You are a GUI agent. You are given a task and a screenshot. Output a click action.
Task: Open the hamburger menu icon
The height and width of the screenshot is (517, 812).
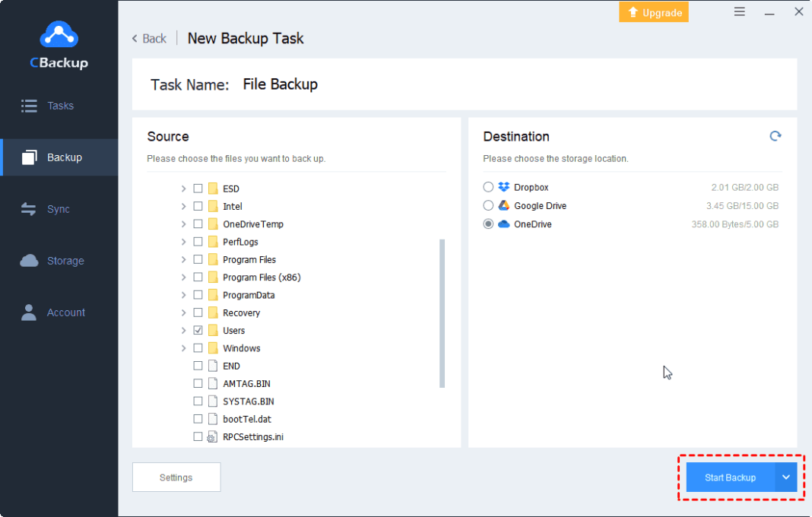(x=739, y=11)
